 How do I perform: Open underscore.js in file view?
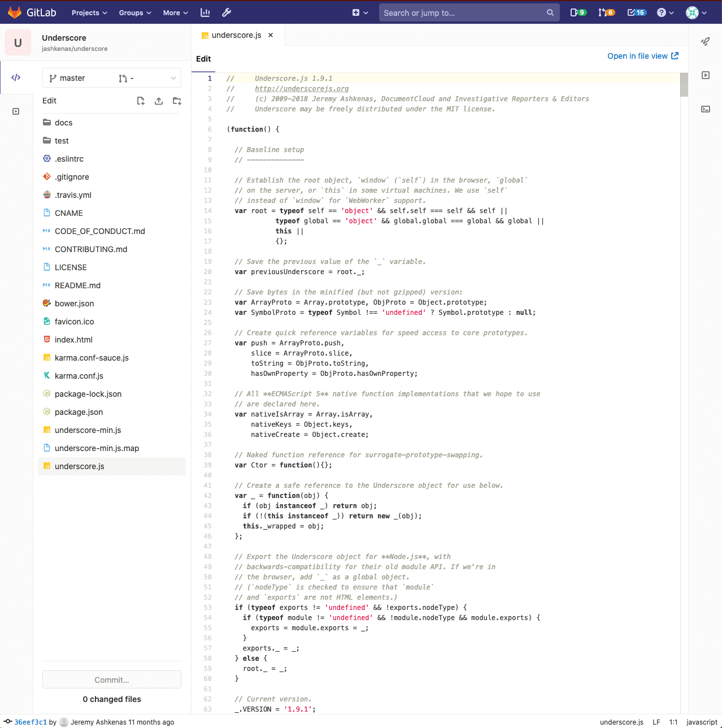pos(643,56)
